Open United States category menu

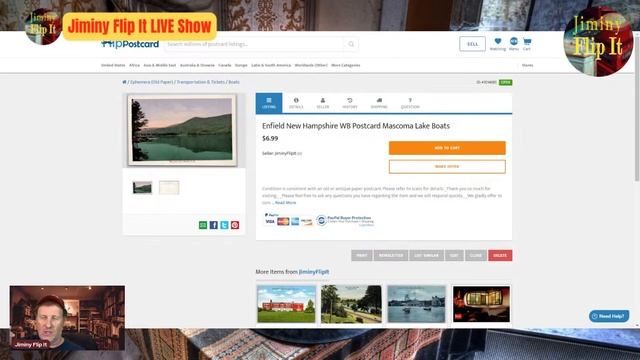[x=113, y=65]
